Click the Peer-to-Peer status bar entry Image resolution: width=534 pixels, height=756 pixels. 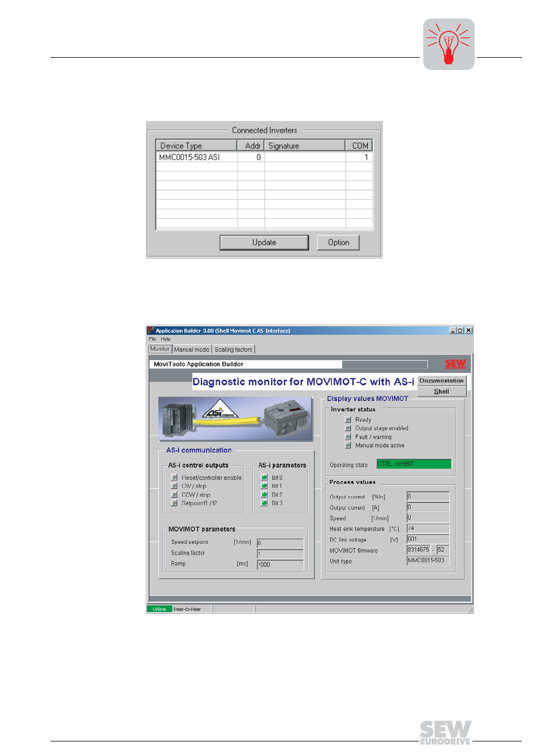click(x=192, y=609)
